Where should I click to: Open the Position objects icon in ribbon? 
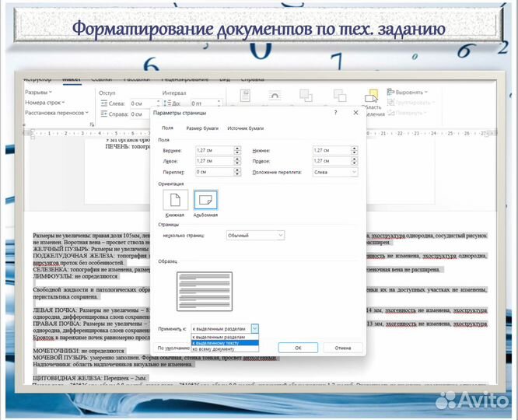[246, 96]
